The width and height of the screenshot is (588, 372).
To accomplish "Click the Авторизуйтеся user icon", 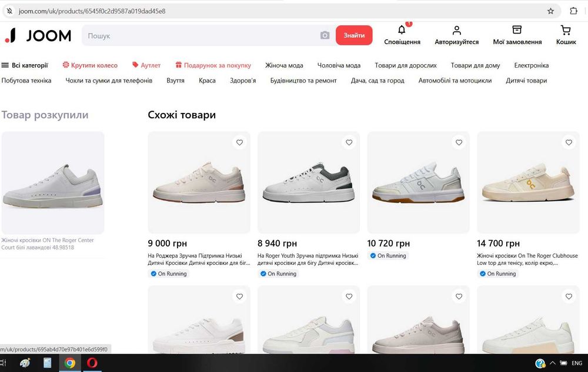I will [456, 30].
